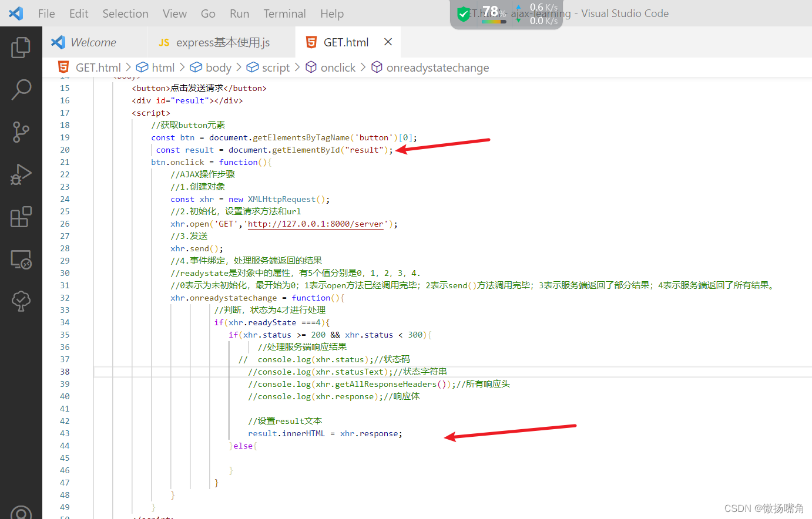
Task: Click line number 38 in gutter
Action: [65, 372]
